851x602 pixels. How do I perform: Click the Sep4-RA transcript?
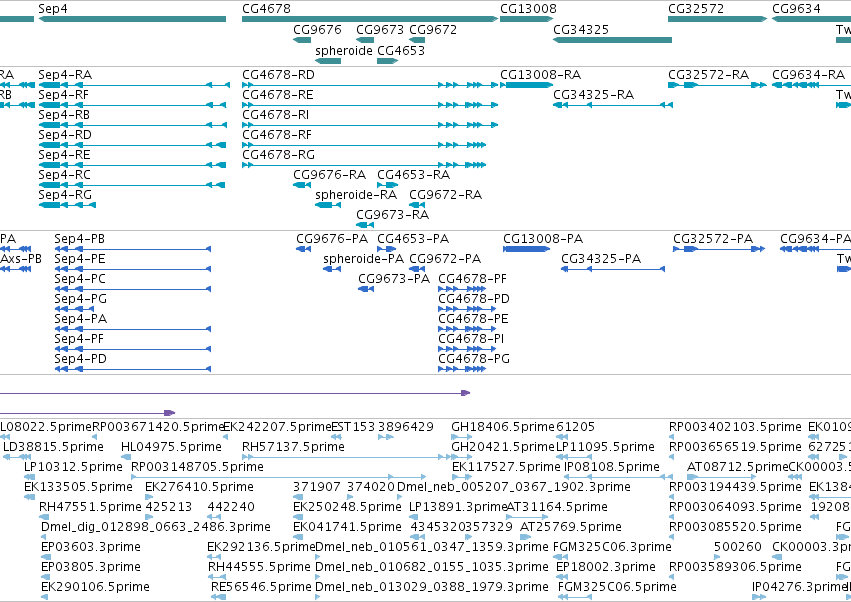[x=134, y=85]
